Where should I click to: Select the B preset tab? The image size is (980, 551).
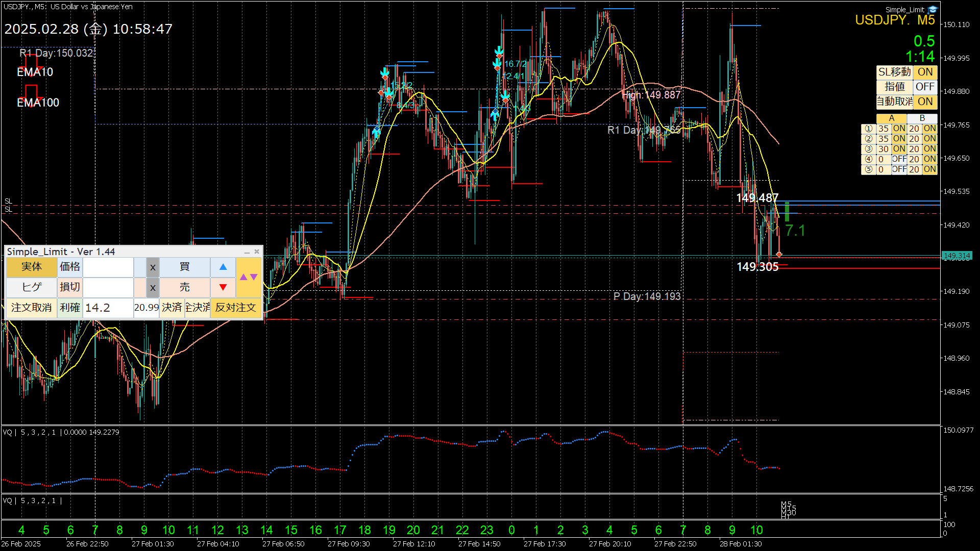(922, 118)
